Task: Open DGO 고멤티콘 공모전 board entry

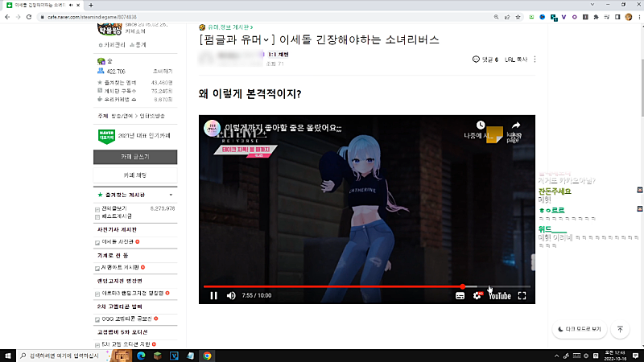Action: pos(126,319)
